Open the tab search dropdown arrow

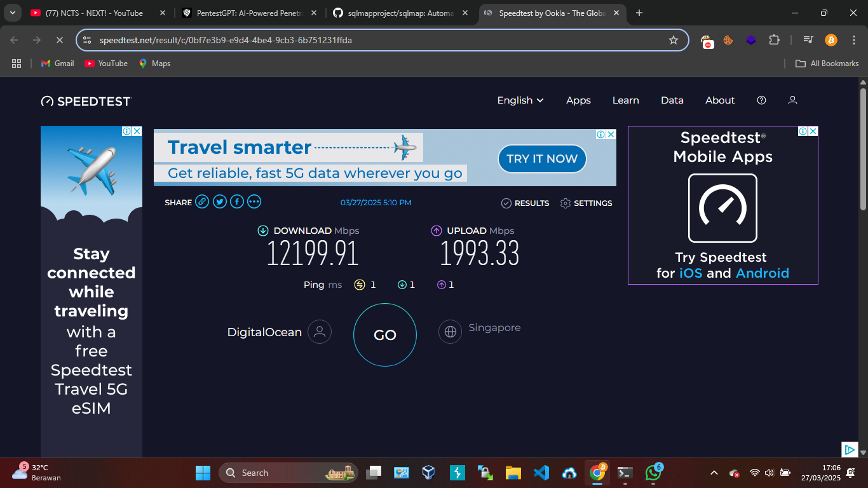pos(12,13)
